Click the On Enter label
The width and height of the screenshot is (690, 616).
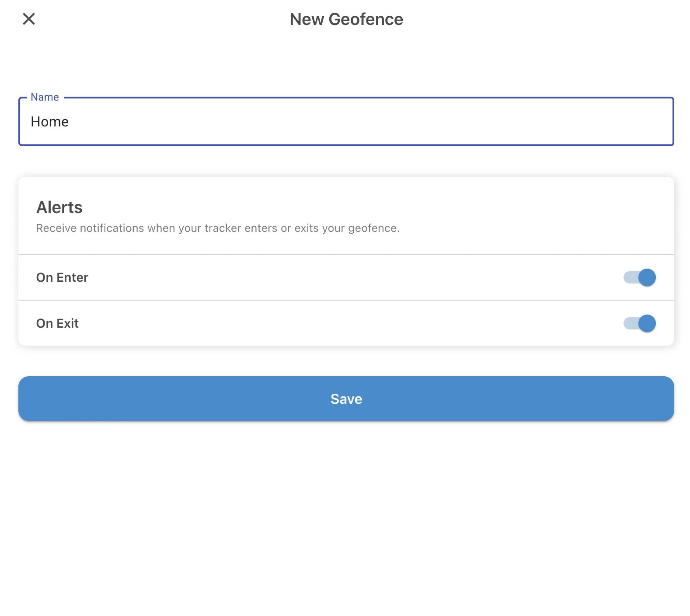click(62, 277)
